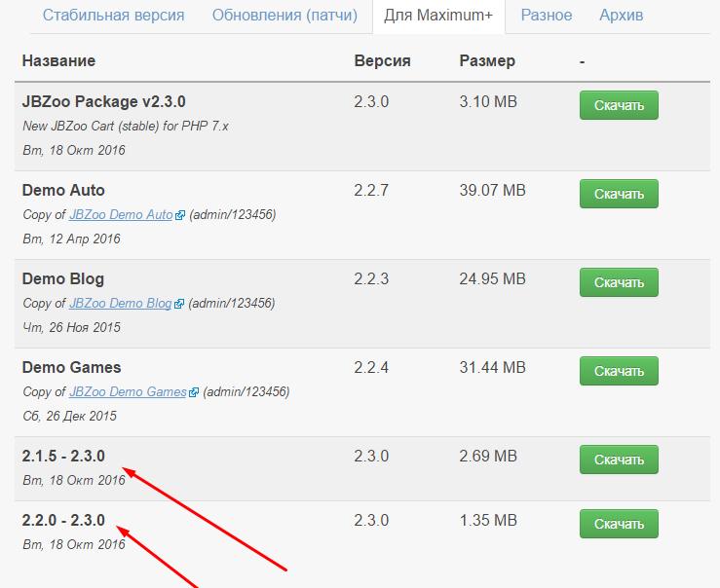This screenshot has height=588, width=720.
Task: Click version 2.2.3 cell
Action: [371, 278]
